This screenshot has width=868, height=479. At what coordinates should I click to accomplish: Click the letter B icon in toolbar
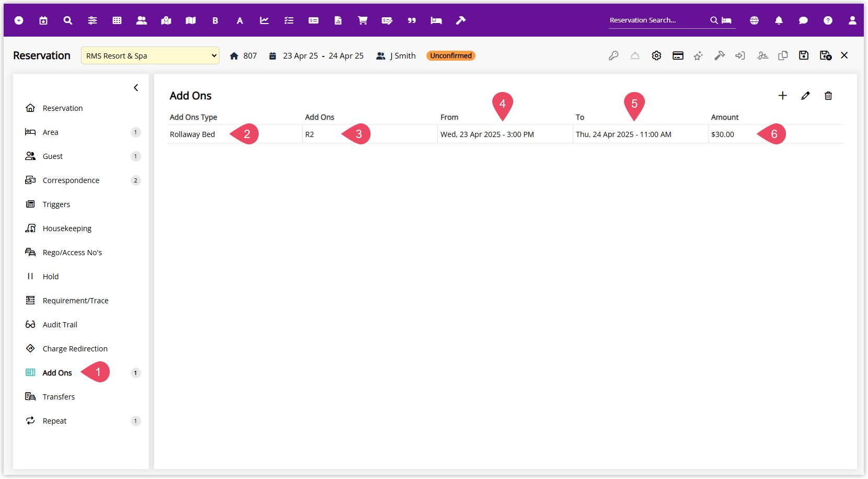click(215, 20)
